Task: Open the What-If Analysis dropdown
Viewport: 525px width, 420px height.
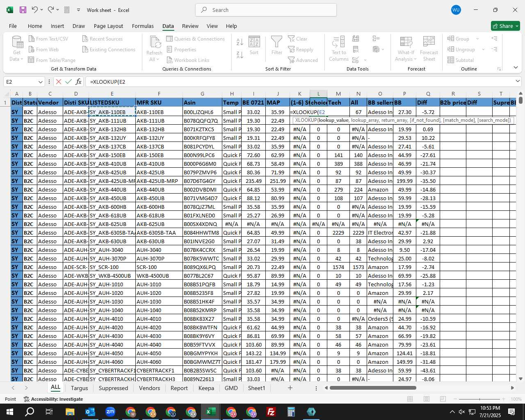Action: 406,56
